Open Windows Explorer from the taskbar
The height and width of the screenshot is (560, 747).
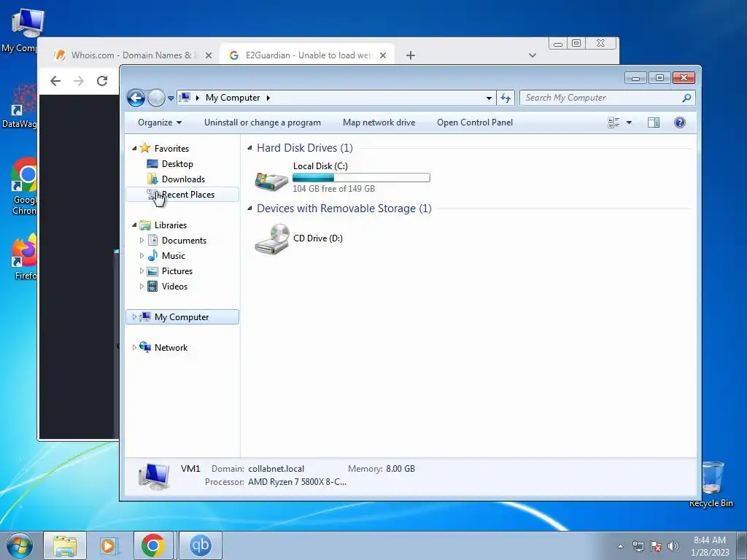click(65, 545)
